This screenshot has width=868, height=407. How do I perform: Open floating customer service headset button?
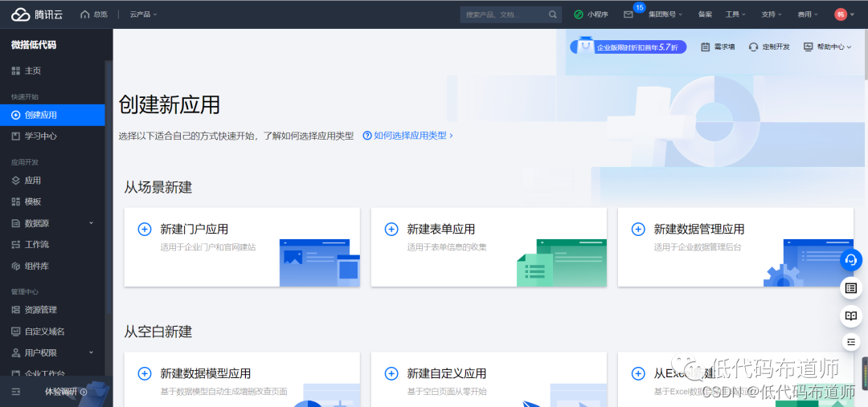(851, 259)
